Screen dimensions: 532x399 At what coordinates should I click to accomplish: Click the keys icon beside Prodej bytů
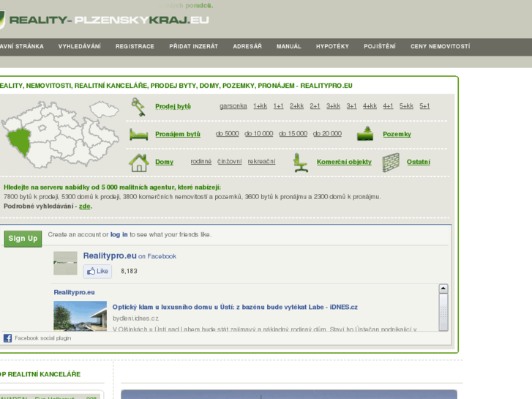138,107
